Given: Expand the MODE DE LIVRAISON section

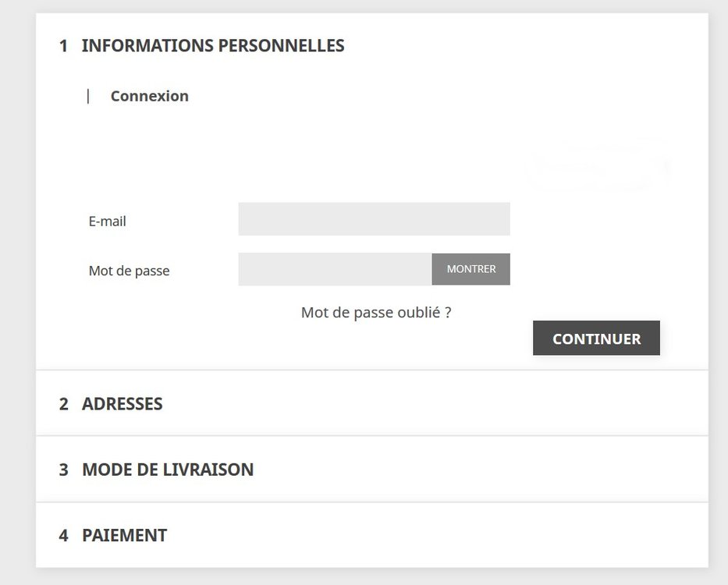Looking at the screenshot, I should coord(167,470).
